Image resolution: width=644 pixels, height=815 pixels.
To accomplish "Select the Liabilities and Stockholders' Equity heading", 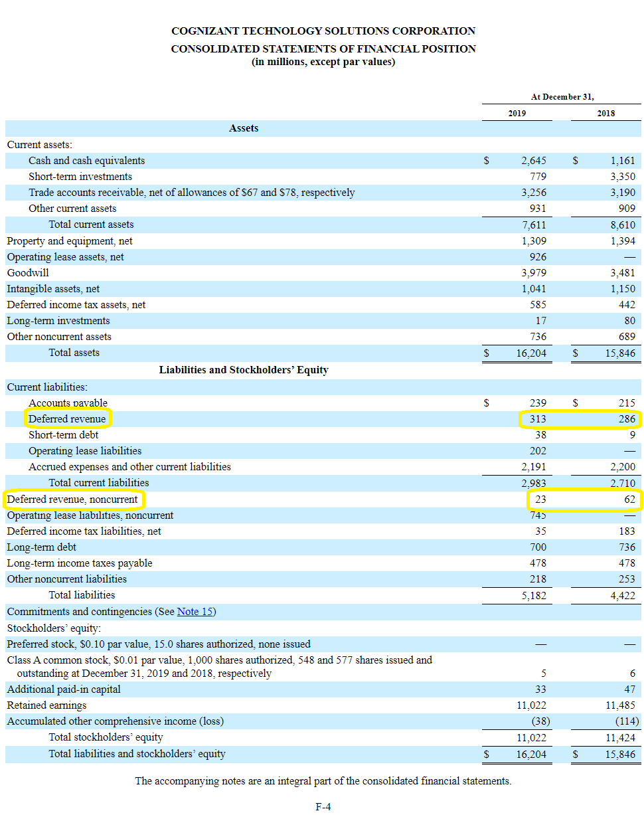I will pyautogui.click(x=243, y=370).
